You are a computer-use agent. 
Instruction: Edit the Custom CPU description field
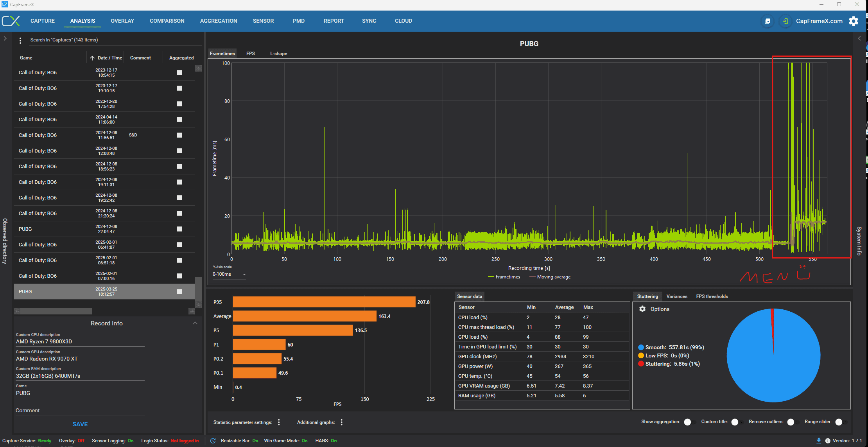click(80, 341)
